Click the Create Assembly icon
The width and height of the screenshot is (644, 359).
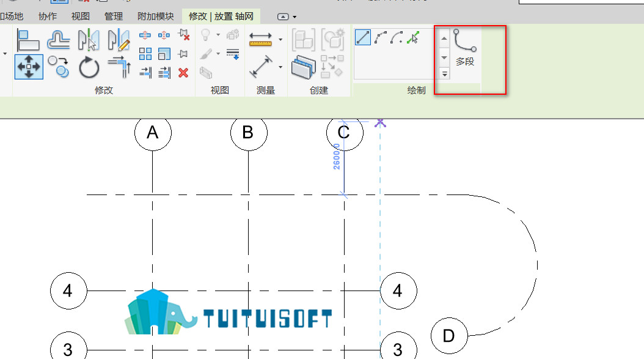click(x=304, y=40)
